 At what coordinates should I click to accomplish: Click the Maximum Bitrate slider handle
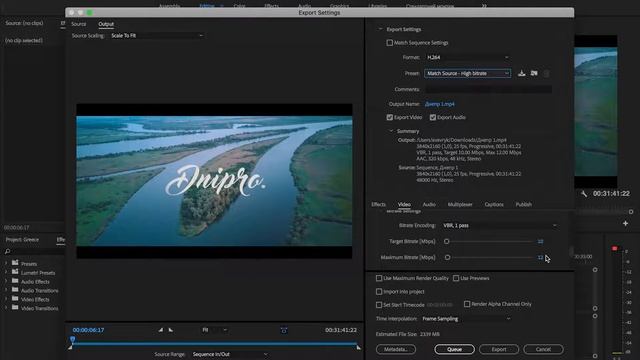click(447, 257)
